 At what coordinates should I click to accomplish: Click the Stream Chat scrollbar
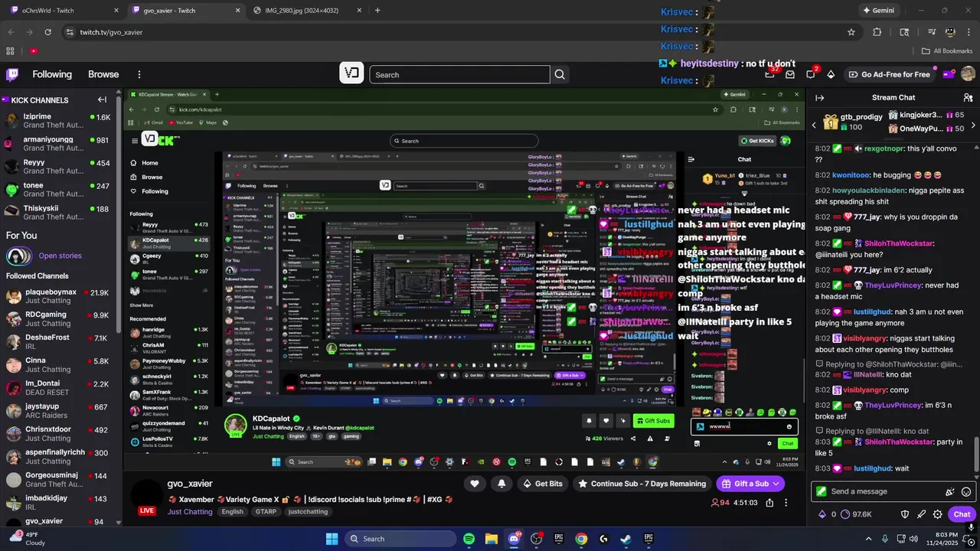(x=976, y=456)
